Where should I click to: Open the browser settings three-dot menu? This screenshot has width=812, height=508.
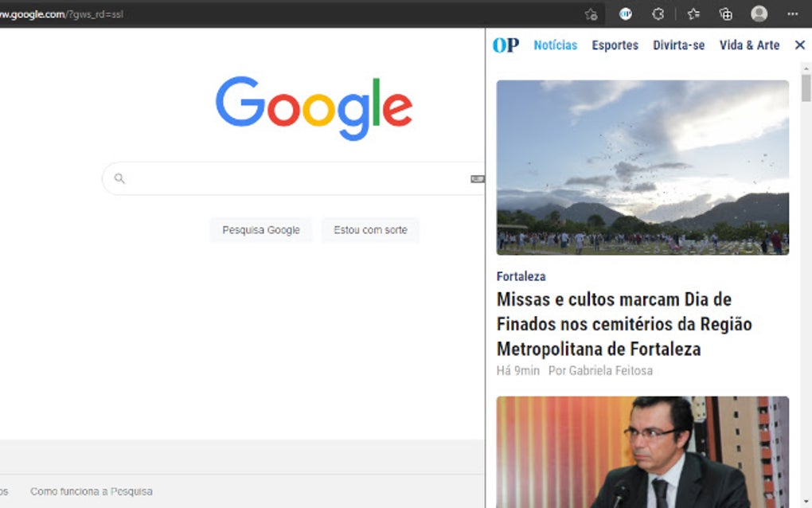point(792,14)
